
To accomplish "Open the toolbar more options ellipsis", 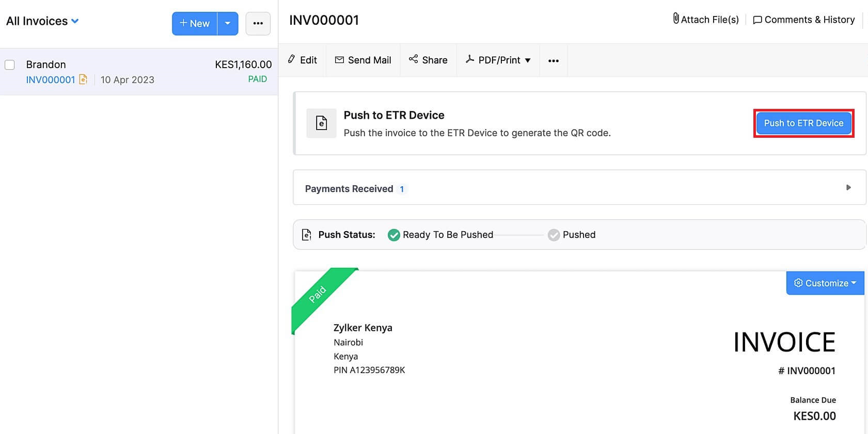I will pyautogui.click(x=554, y=60).
